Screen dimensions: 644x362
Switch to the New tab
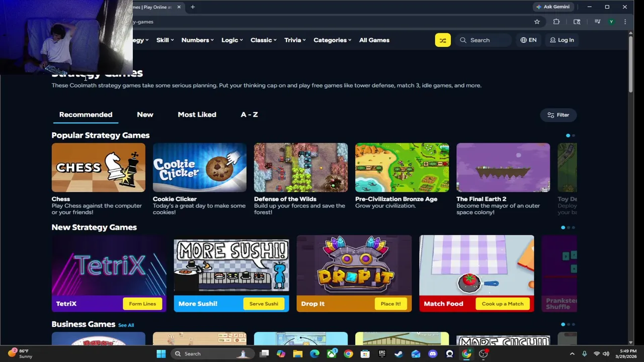[145, 115]
